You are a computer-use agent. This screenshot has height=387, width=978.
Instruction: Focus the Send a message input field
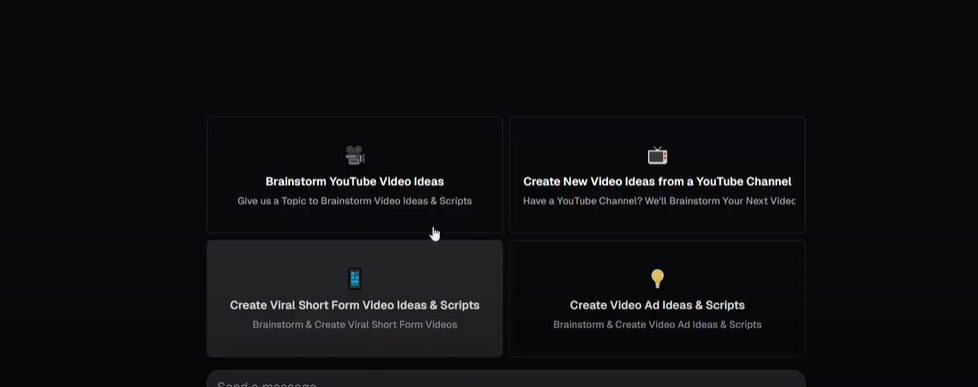coord(506,380)
